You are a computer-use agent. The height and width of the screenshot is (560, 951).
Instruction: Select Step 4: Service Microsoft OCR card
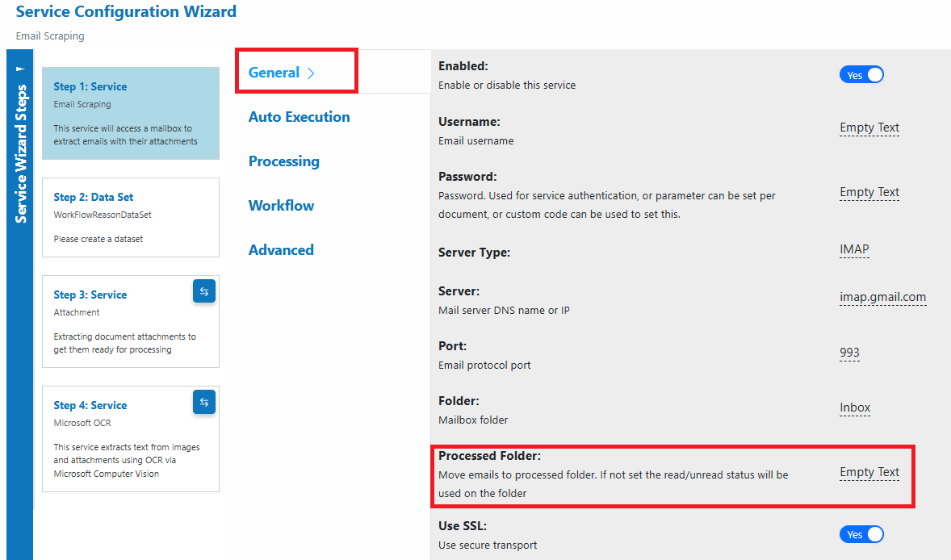[131, 439]
